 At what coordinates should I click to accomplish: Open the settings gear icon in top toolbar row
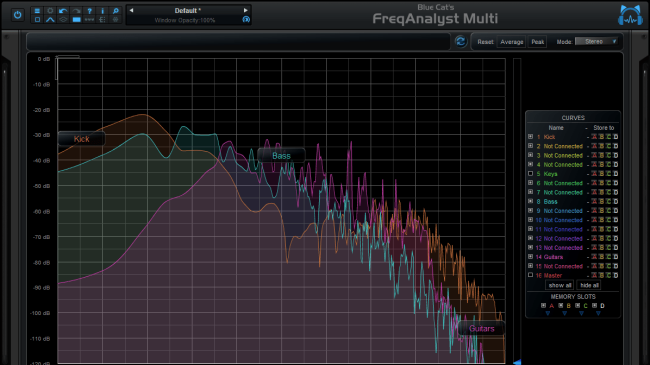point(50,11)
